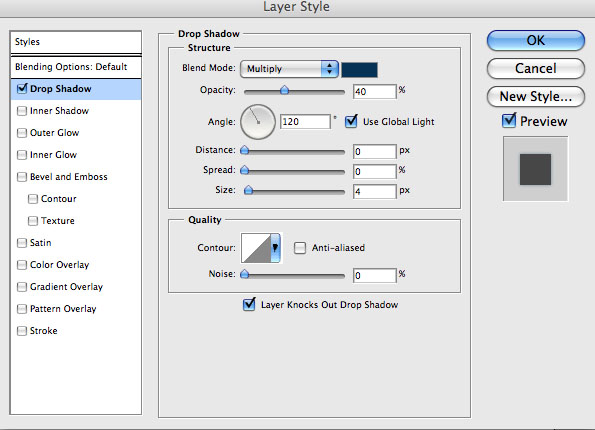Toggle the Drop Shadow checkbox
595x430 pixels.
[x=22, y=89]
